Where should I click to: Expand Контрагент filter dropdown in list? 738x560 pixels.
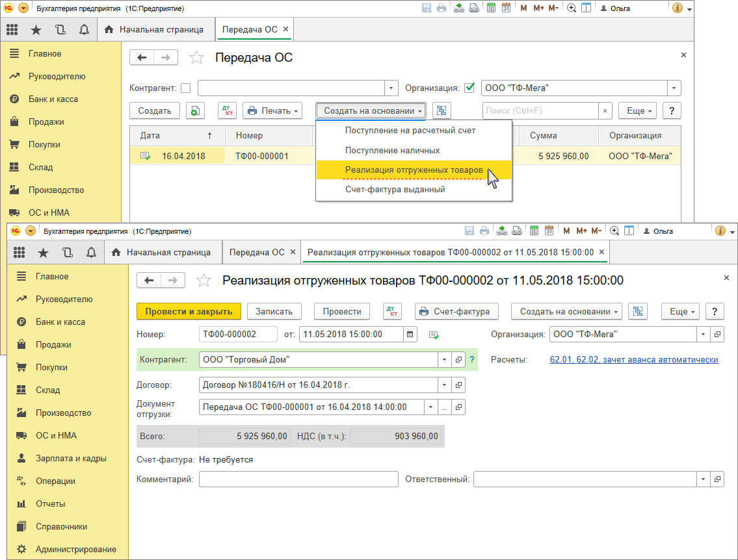pos(391,88)
